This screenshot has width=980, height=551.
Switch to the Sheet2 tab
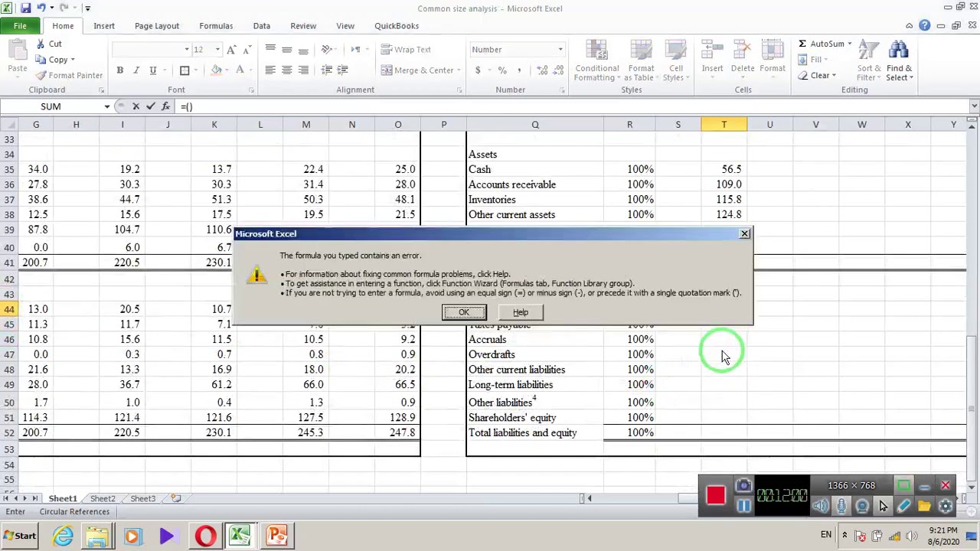click(x=103, y=499)
